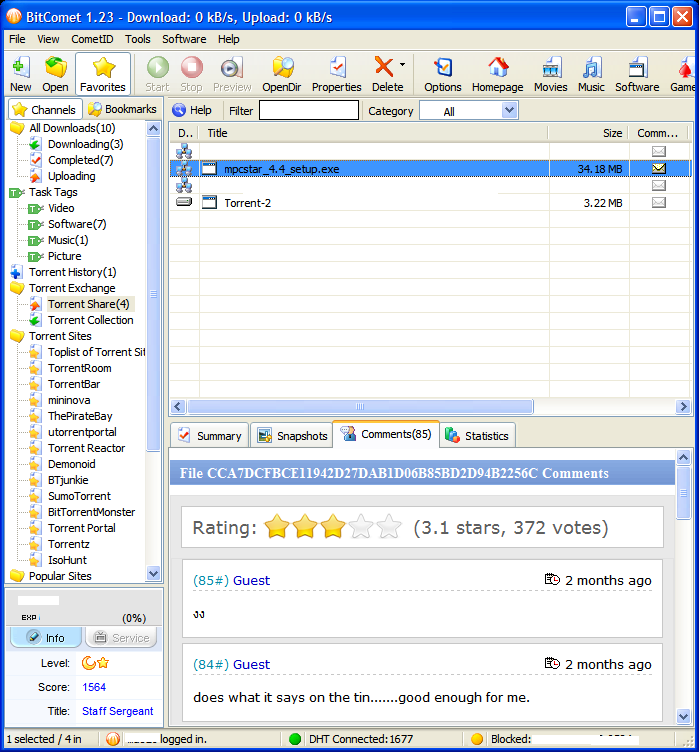Open the CometID menu
This screenshot has width=699, height=752.
click(92, 39)
